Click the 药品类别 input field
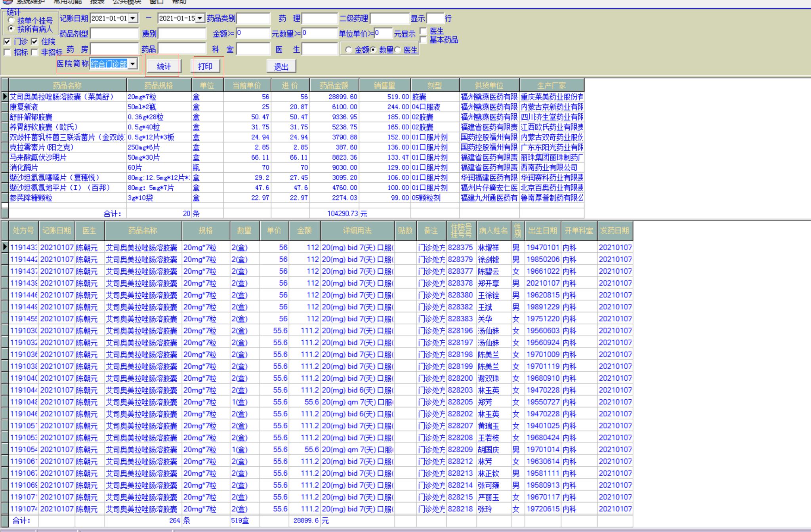Viewport: 811px width, 532px height. coord(253,18)
